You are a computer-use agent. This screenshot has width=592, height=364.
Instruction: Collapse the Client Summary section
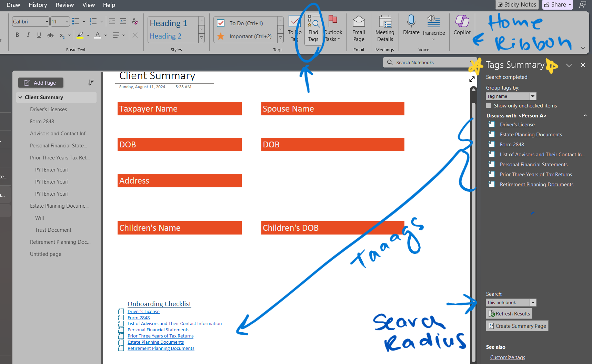[x=20, y=97]
